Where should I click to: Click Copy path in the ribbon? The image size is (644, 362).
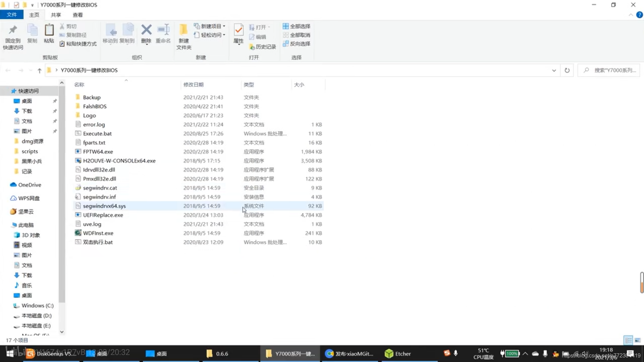[x=73, y=35]
